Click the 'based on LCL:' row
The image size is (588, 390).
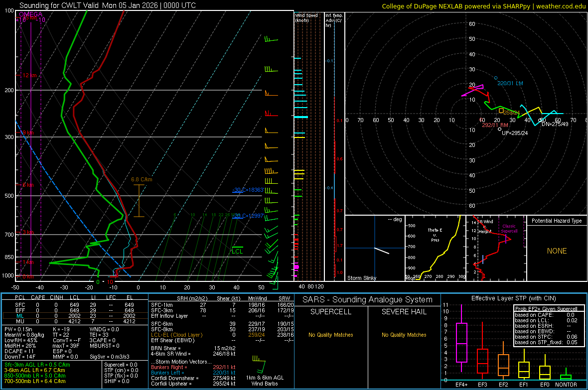(x=546, y=320)
